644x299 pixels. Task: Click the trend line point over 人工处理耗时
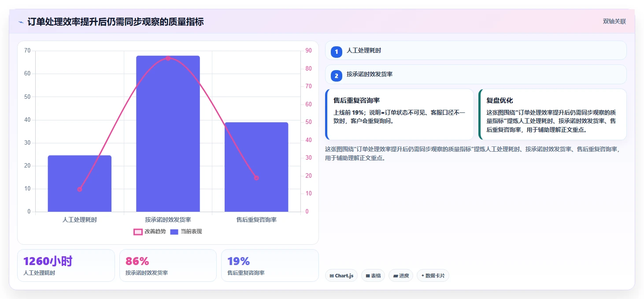[x=80, y=189]
